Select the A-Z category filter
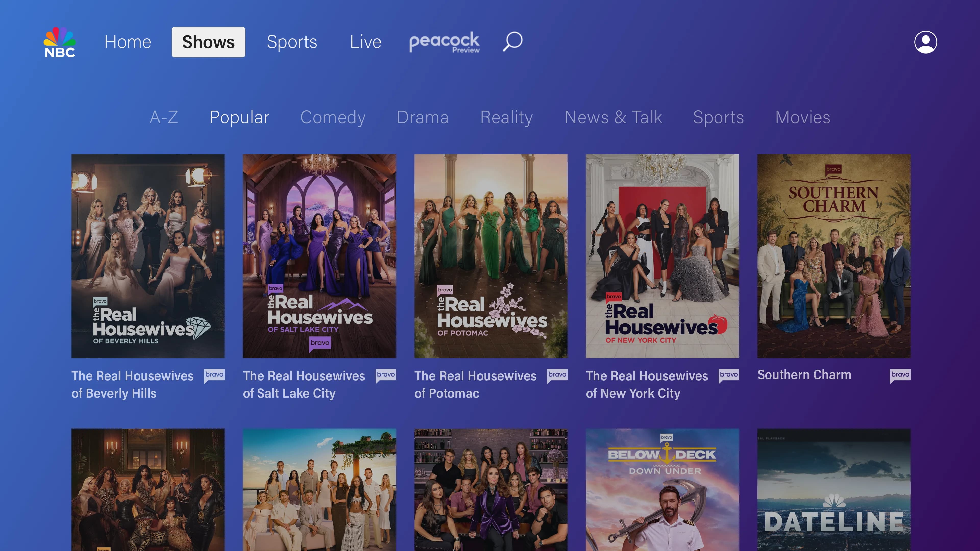The image size is (980, 551). 164,117
